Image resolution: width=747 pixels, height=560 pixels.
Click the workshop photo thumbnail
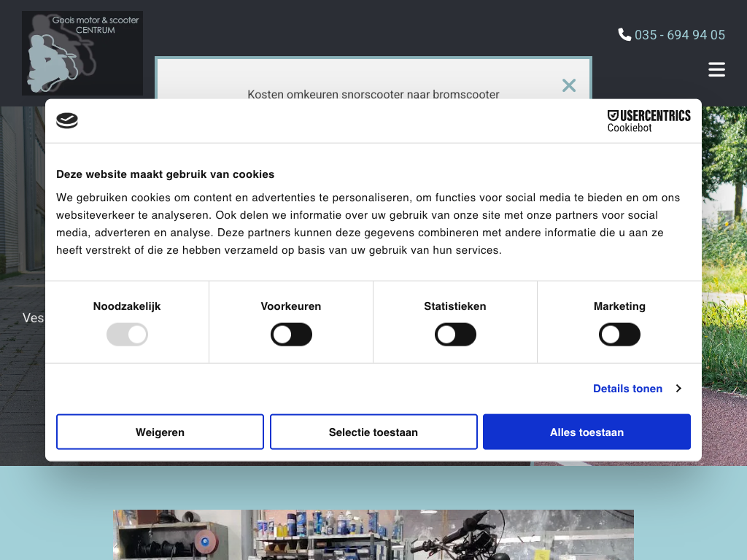pyautogui.click(x=373, y=534)
